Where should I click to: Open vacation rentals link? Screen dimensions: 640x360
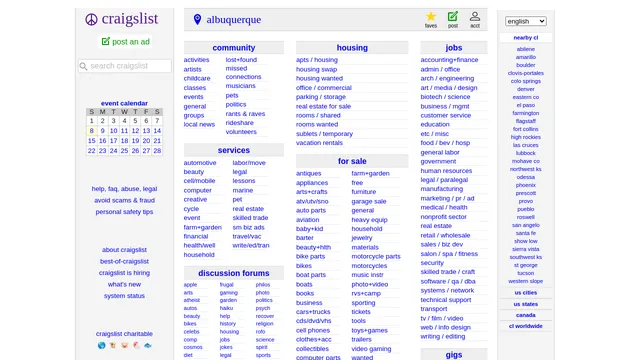pos(319,143)
